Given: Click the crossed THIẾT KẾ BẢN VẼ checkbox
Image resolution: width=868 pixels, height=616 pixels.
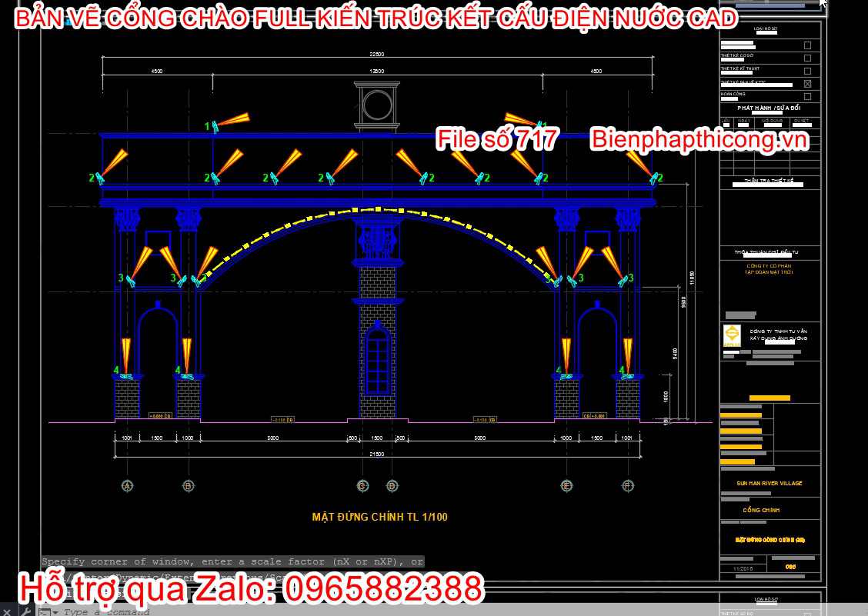Looking at the screenshot, I should [x=808, y=83].
